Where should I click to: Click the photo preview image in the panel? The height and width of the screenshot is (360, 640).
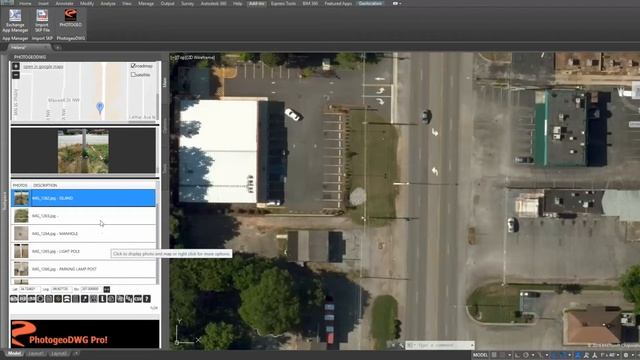83,151
